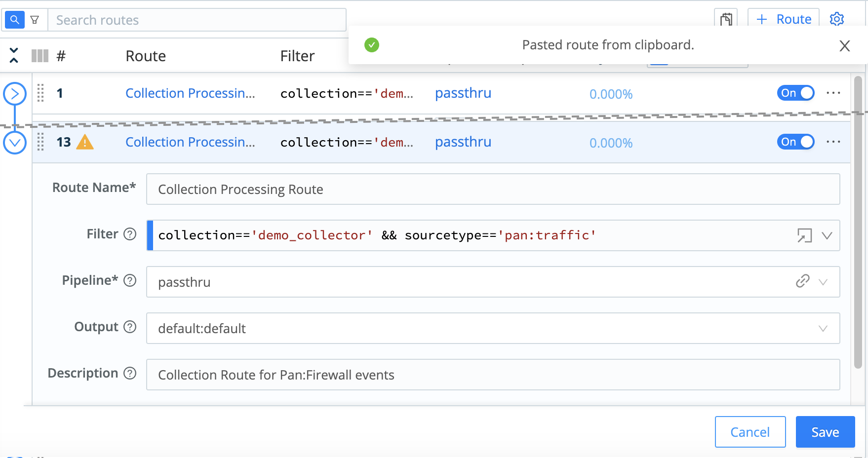Save the route changes
Screen dimensions: 868x458
(825, 432)
